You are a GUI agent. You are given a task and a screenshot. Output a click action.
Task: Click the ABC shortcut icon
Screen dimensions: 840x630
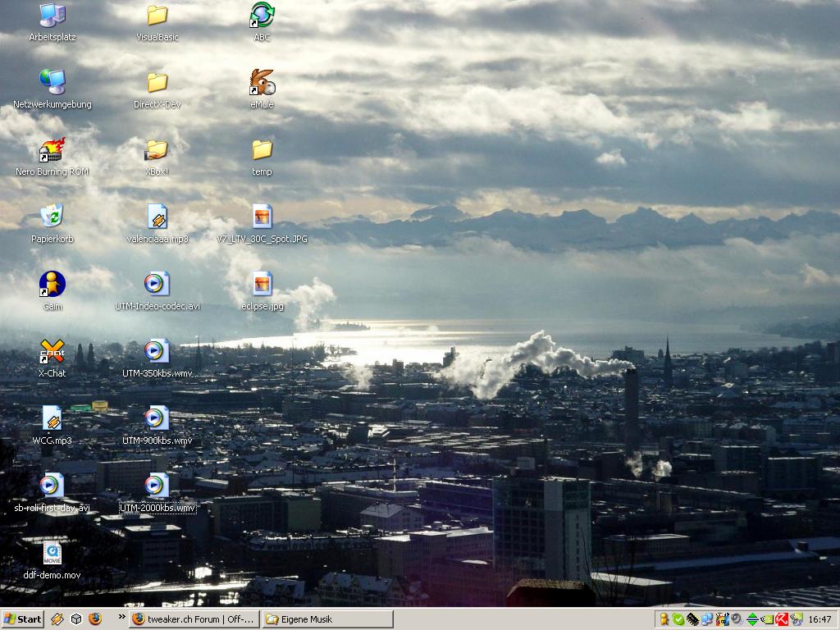click(262, 16)
